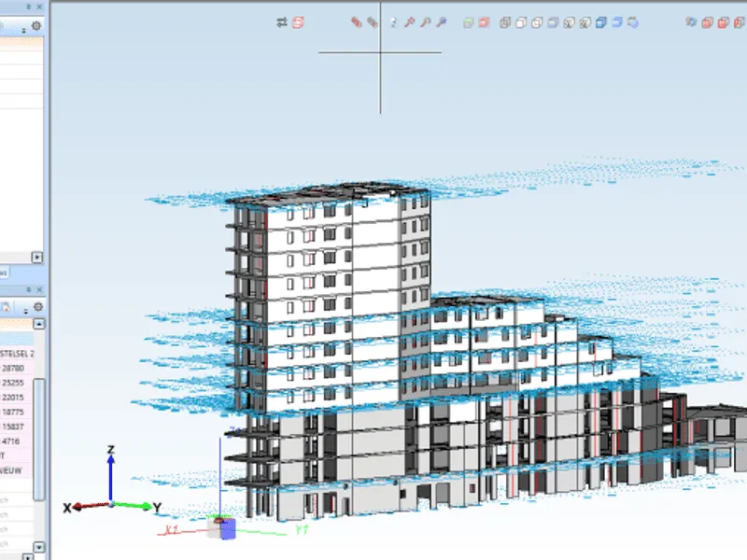This screenshot has width=747, height=560.
Task: Click the green box icon in the toolbar
Action: point(469,22)
